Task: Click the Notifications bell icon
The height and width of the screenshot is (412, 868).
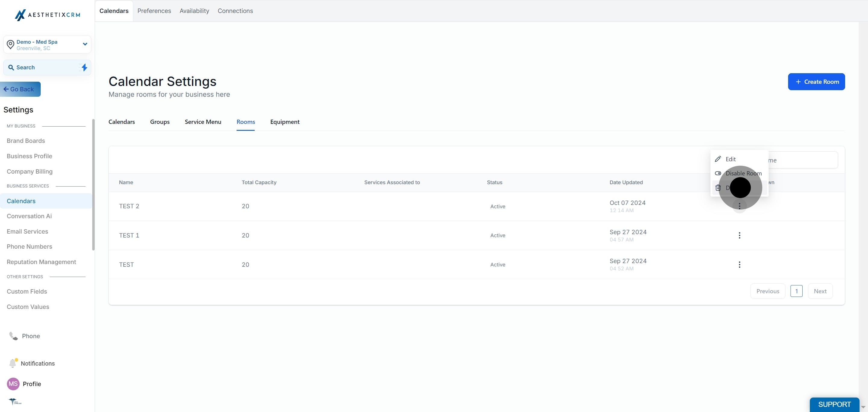Action: (x=13, y=363)
